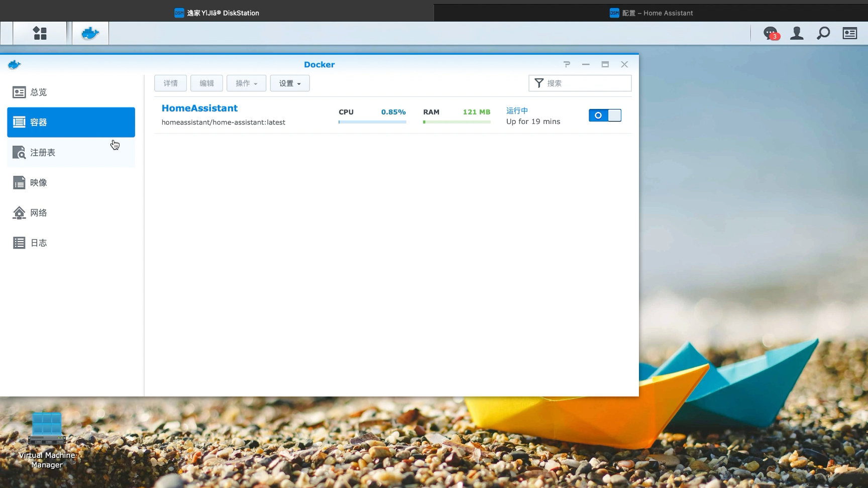Switch to the 映像 image section
868x488 pixels.
coord(71,182)
